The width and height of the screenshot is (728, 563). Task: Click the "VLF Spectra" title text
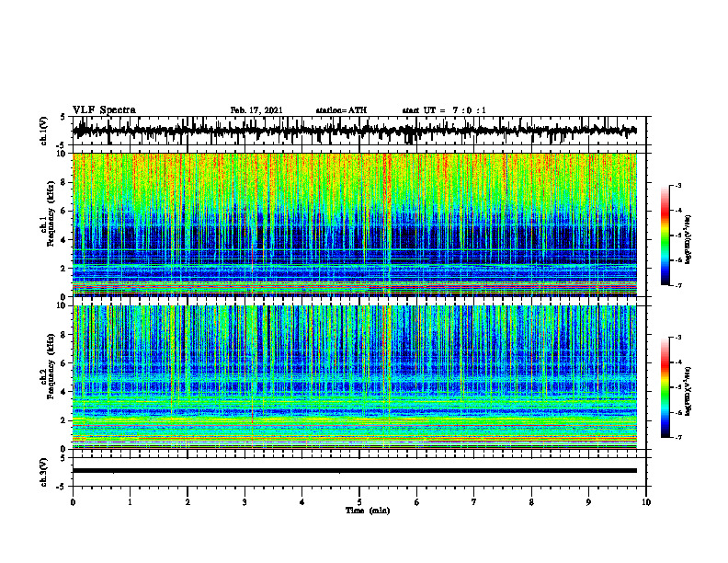pyautogui.click(x=104, y=110)
